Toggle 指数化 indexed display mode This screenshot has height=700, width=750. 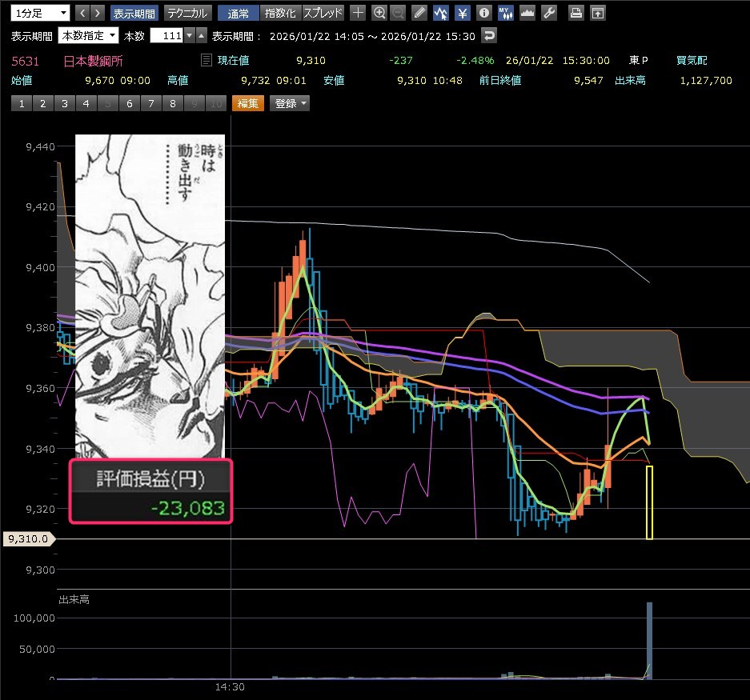tap(280, 13)
